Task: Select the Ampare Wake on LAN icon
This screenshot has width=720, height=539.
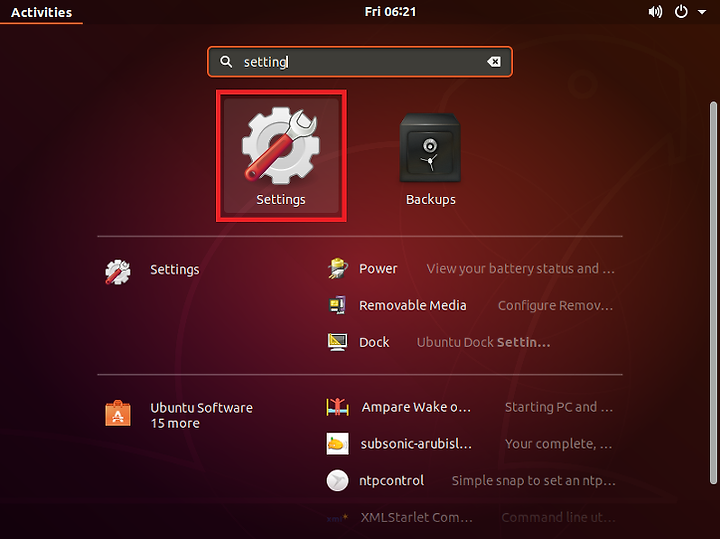Action: [338, 407]
